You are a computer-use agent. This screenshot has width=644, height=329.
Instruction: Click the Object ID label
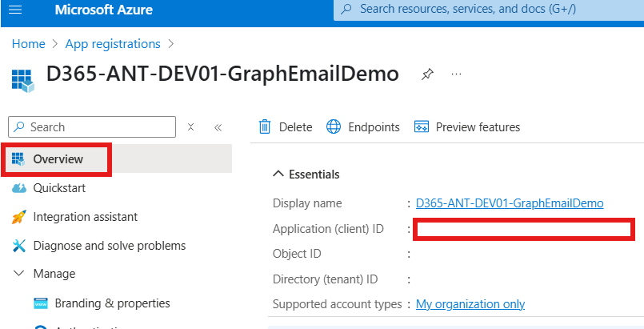[297, 254]
